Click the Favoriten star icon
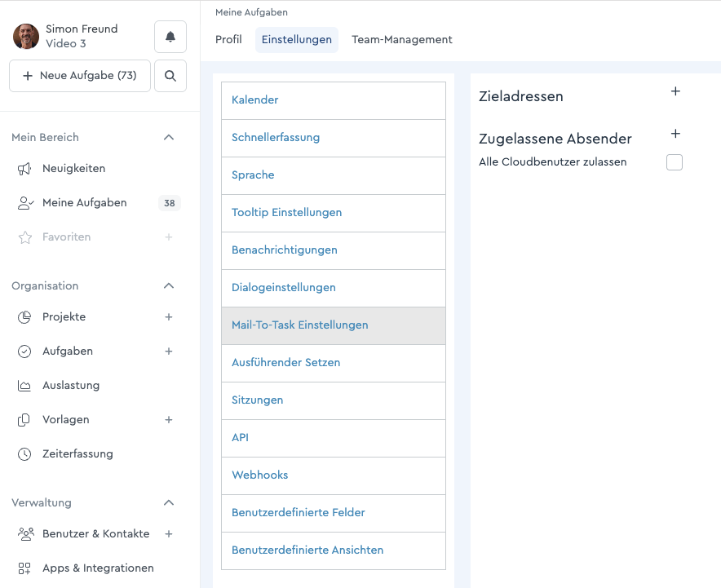Screen dimensions: 721x588 [x=24, y=237]
